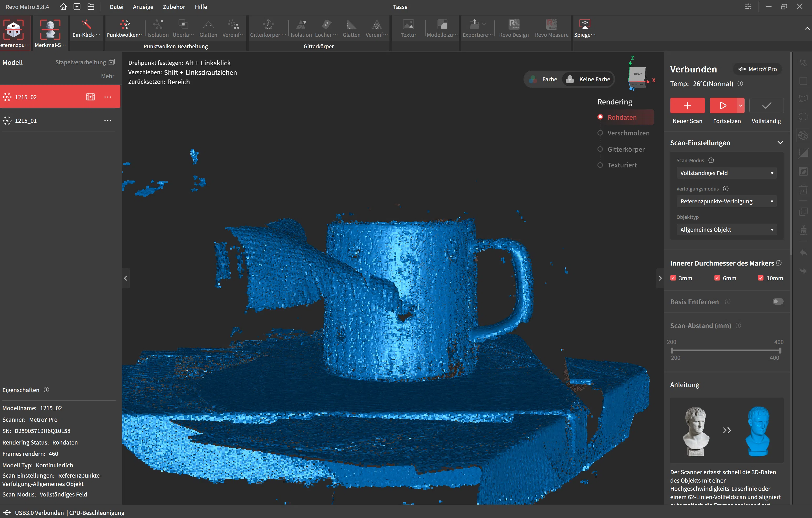Open the Objekttyp Allgemeines Objekt dropdown

[726, 229]
